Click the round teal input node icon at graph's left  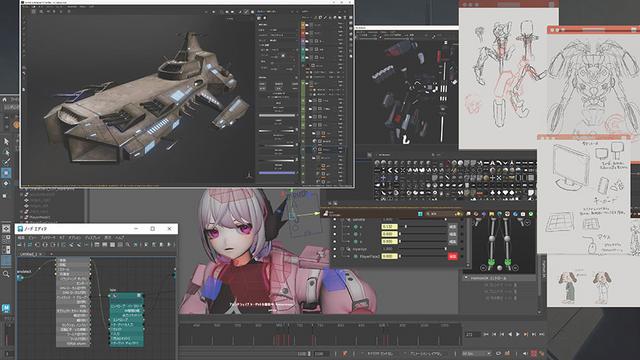coord(20,277)
